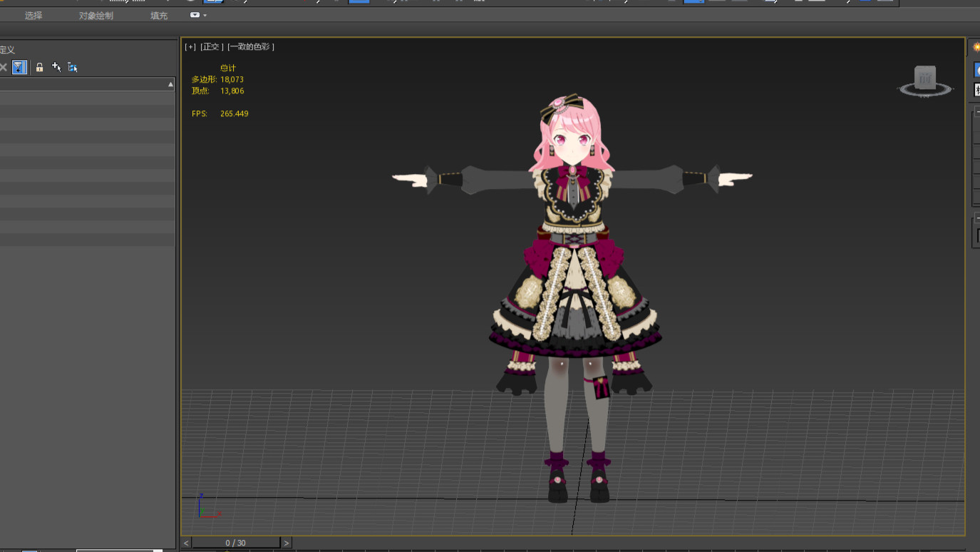Open the [一致的色彩] shading menu
The height and width of the screenshot is (552, 980).
tap(251, 47)
